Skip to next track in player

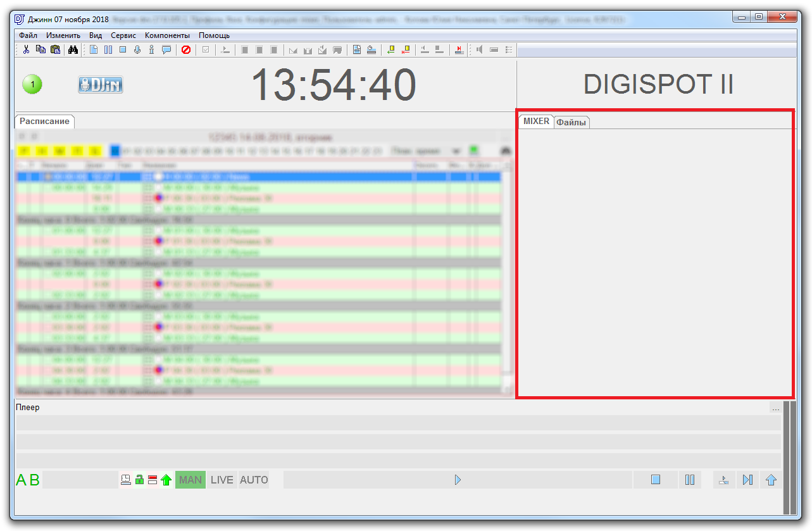(x=747, y=480)
